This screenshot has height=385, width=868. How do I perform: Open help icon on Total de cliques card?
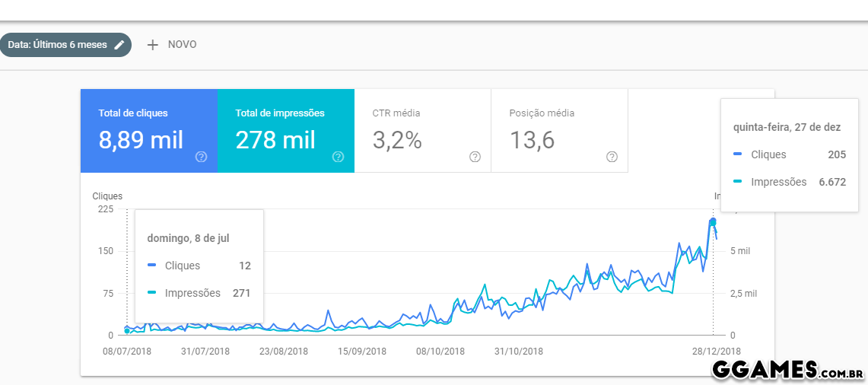(201, 157)
